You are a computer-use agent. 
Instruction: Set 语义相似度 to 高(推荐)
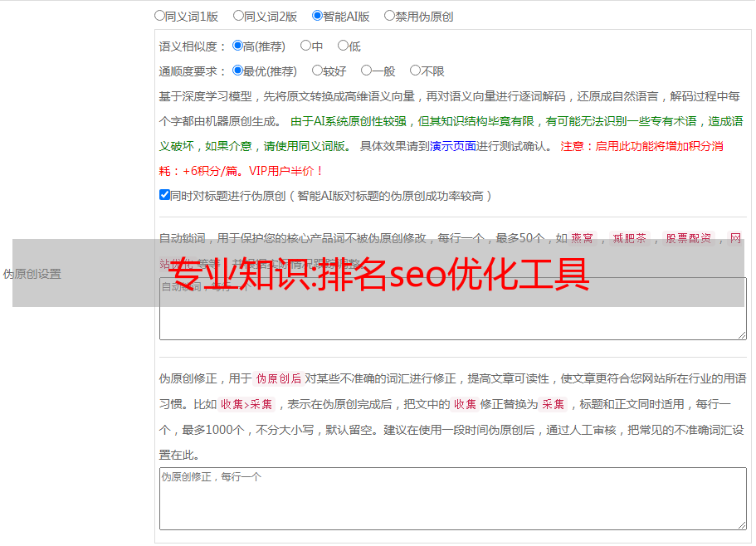point(237,46)
